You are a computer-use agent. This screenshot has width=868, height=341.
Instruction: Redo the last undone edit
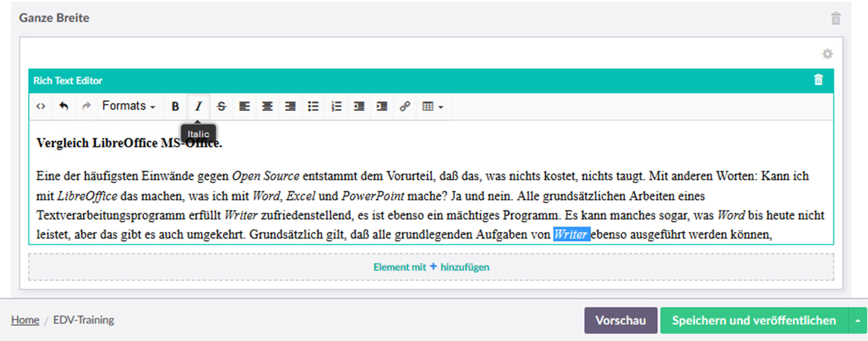click(86, 107)
